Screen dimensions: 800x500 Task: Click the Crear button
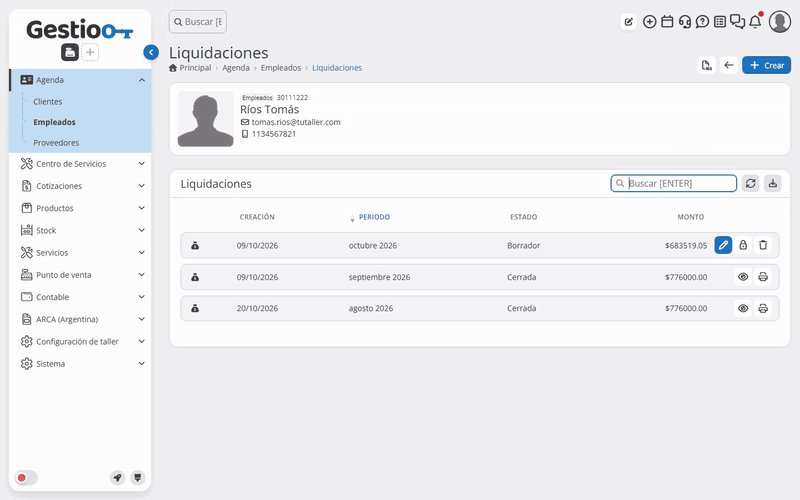(x=766, y=65)
